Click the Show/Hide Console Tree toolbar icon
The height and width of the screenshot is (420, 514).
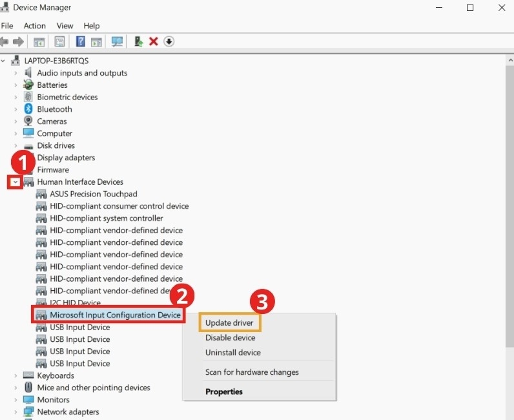[39, 41]
